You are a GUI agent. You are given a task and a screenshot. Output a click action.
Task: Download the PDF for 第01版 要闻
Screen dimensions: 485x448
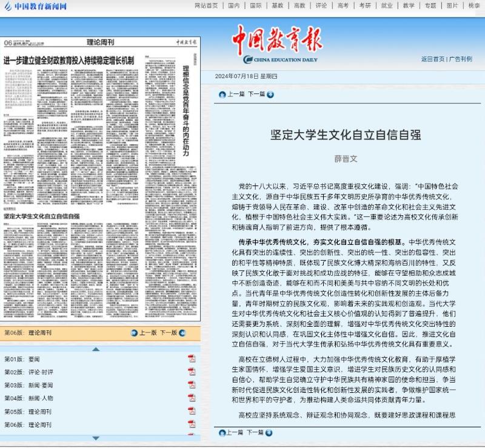point(192,358)
